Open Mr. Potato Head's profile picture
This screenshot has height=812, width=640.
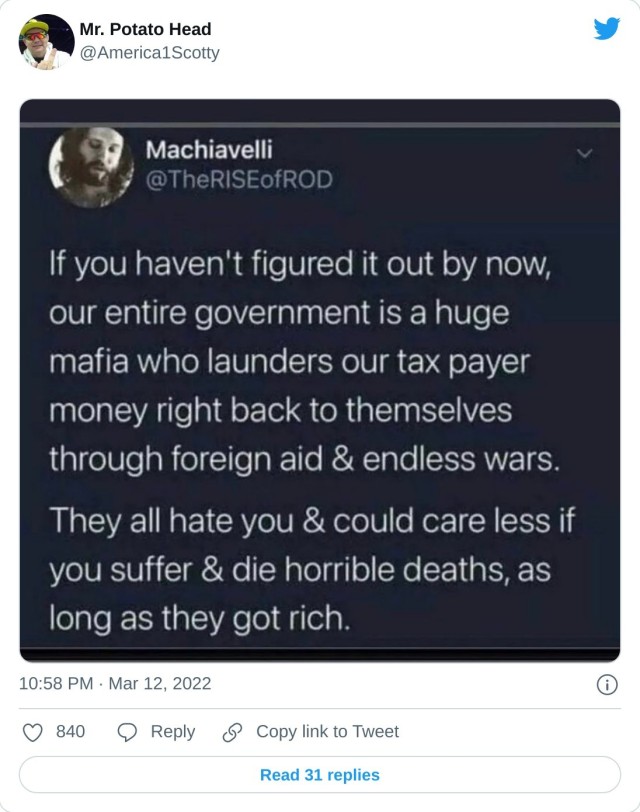47,42
